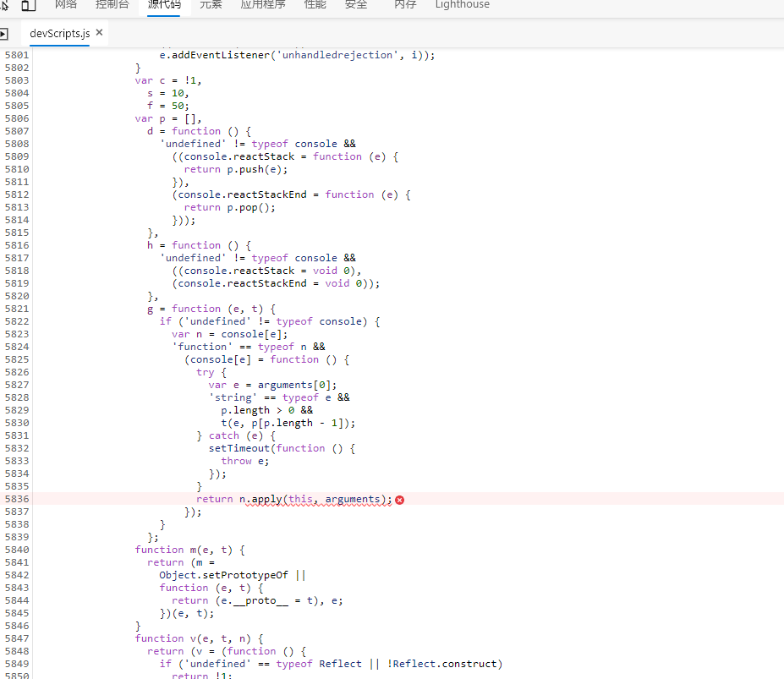
Task: Open the 安全 (Security) tab
Action: (356, 4)
